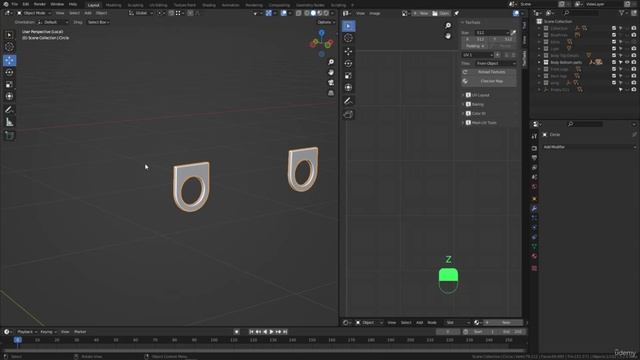This screenshot has width=640, height=360.
Task: Select the Move tool in 3D viewport
Action: pyautogui.click(x=9, y=60)
